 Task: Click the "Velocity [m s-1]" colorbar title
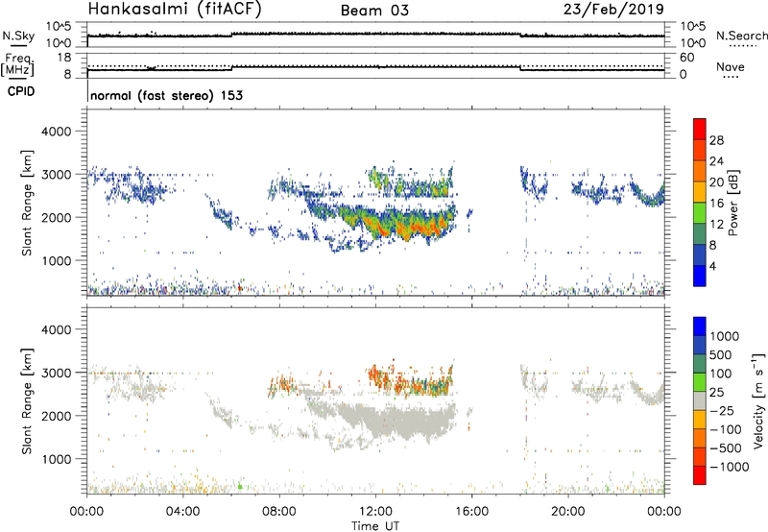click(758, 400)
